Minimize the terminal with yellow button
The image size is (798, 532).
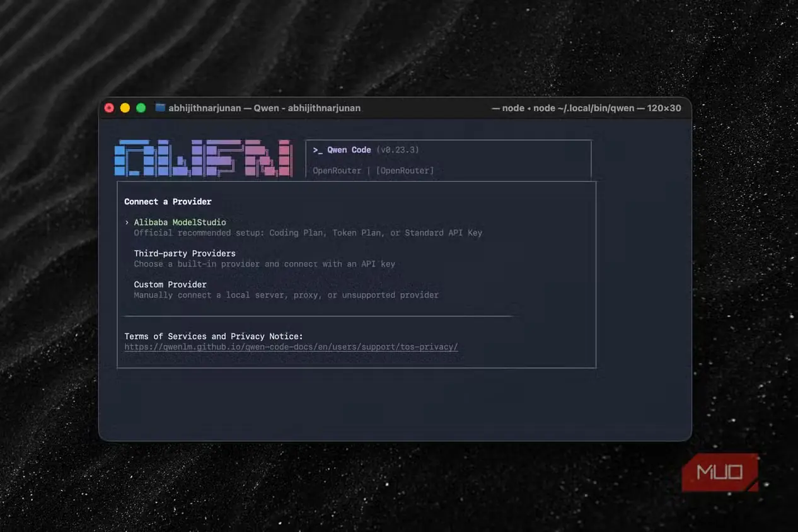(x=125, y=108)
